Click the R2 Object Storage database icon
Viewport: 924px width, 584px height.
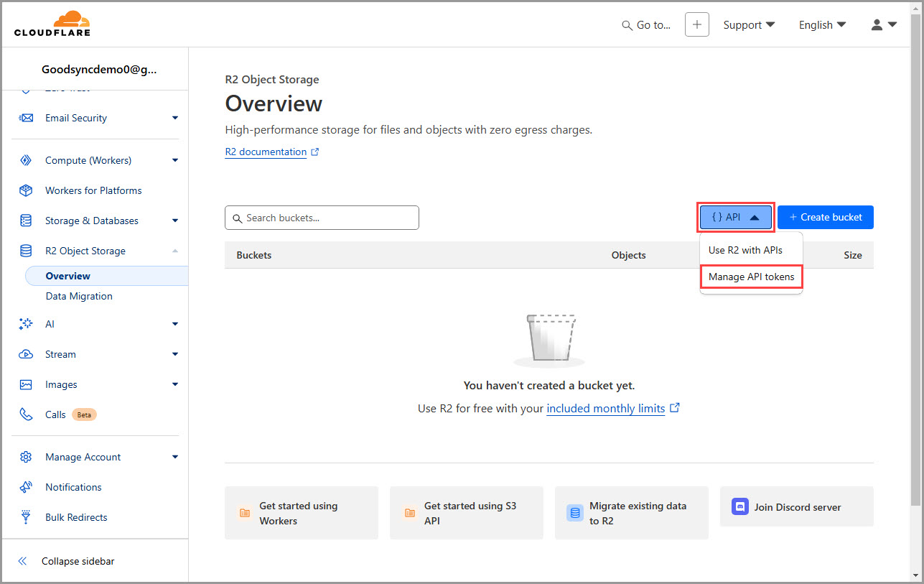click(x=26, y=251)
